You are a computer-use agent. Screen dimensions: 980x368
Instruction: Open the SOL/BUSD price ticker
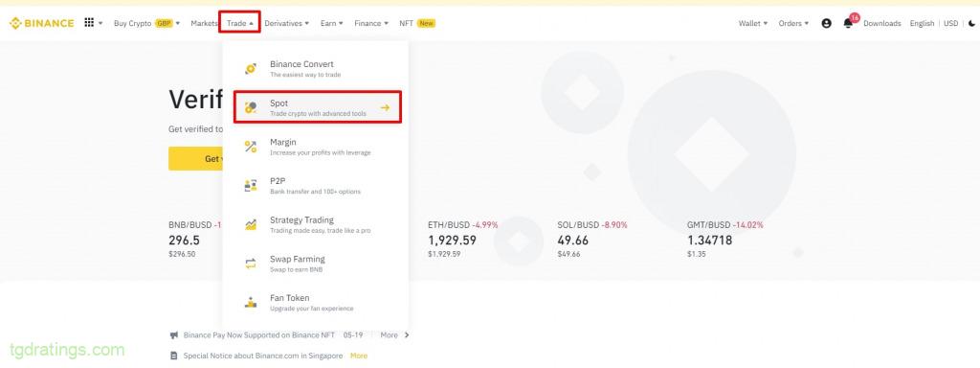tap(591, 240)
